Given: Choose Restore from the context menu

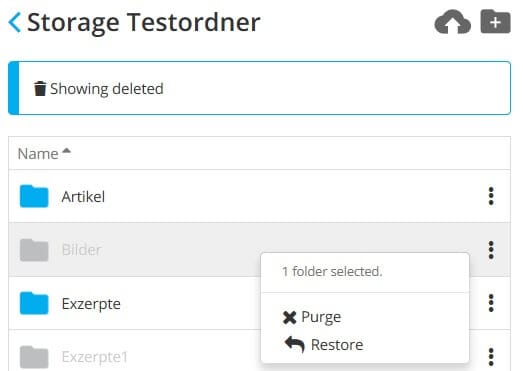Looking at the screenshot, I should 324,345.
